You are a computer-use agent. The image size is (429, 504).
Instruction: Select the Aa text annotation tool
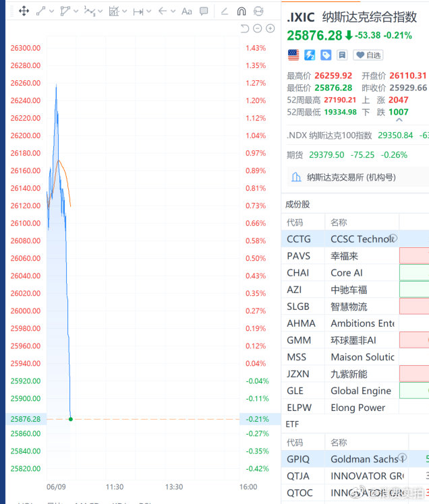click(x=187, y=11)
